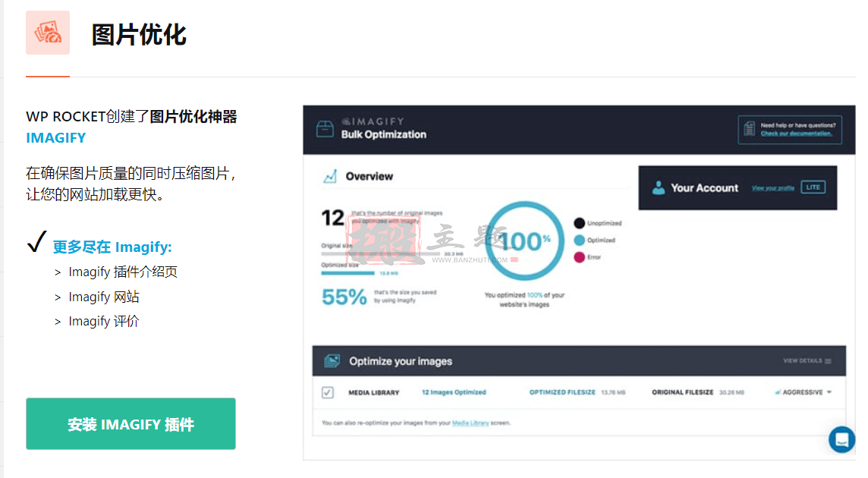This screenshot has height=478, width=868.
Task: Click the 55% saved size value
Action: pyautogui.click(x=344, y=297)
